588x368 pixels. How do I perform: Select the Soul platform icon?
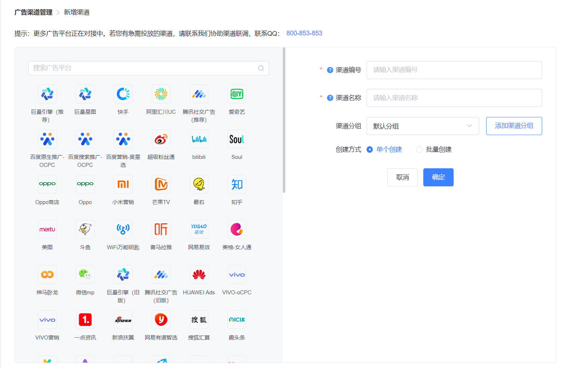(237, 139)
